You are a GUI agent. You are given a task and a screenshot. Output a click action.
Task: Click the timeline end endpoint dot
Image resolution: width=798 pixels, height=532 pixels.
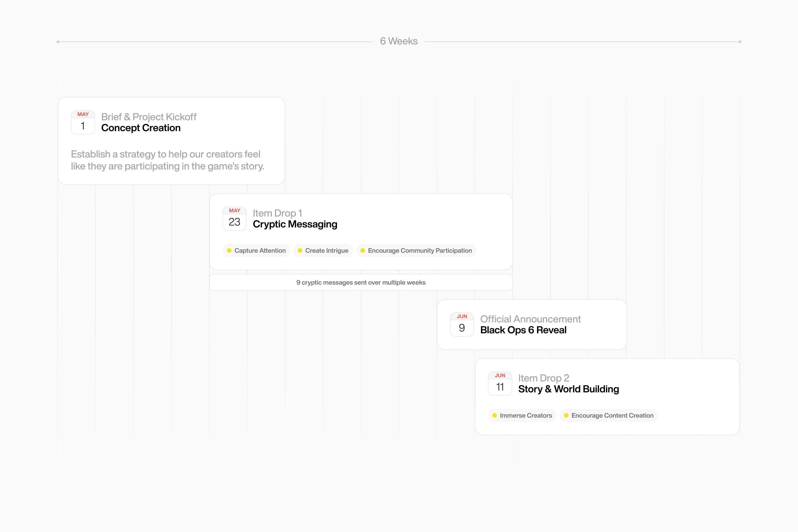point(740,42)
